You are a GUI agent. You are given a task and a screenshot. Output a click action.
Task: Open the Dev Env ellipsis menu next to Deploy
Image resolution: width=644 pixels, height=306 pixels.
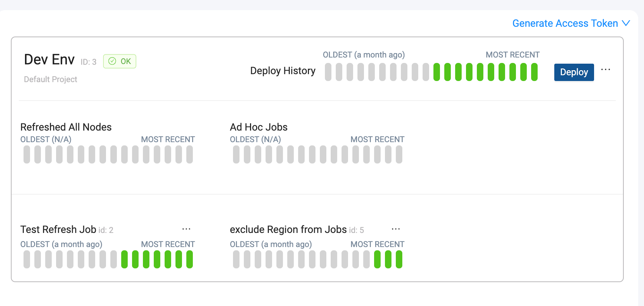click(x=605, y=69)
